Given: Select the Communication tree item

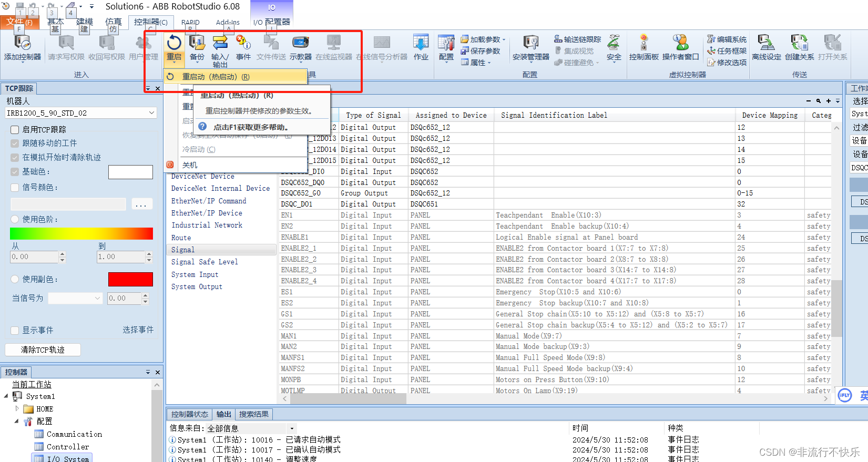Looking at the screenshot, I should point(74,435).
